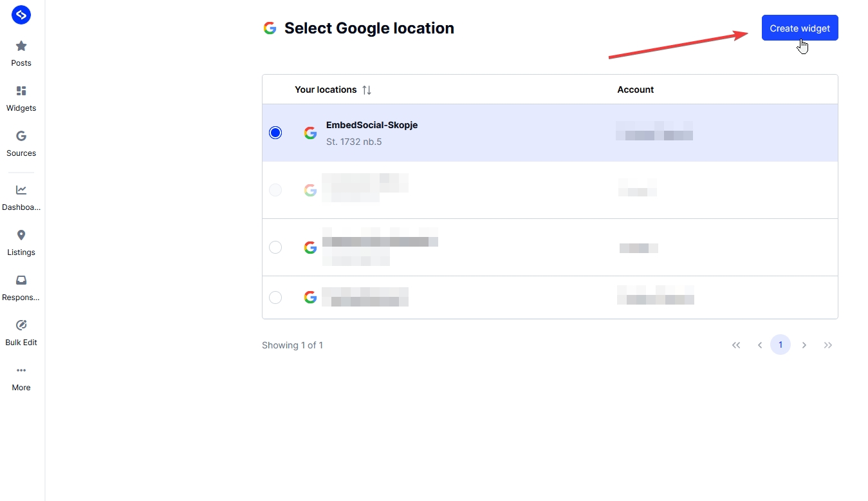Select the EmbedSocial-Skopje radio button

275,133
